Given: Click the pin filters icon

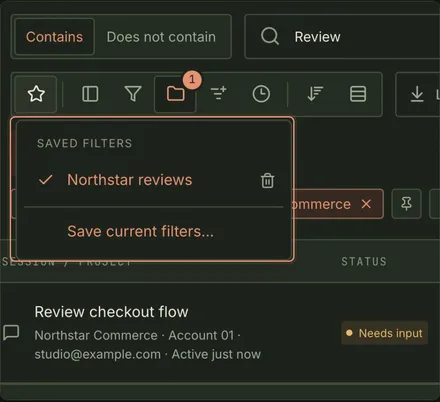Looking at the screenshot, I should click(x=406, y=204).
